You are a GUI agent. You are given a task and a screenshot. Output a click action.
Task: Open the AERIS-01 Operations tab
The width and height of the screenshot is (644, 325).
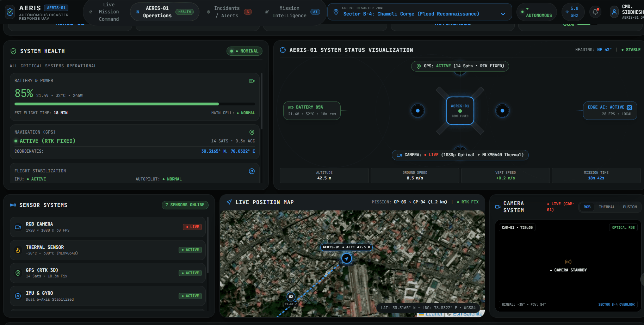pyautogui.click(x=165, y=12)
